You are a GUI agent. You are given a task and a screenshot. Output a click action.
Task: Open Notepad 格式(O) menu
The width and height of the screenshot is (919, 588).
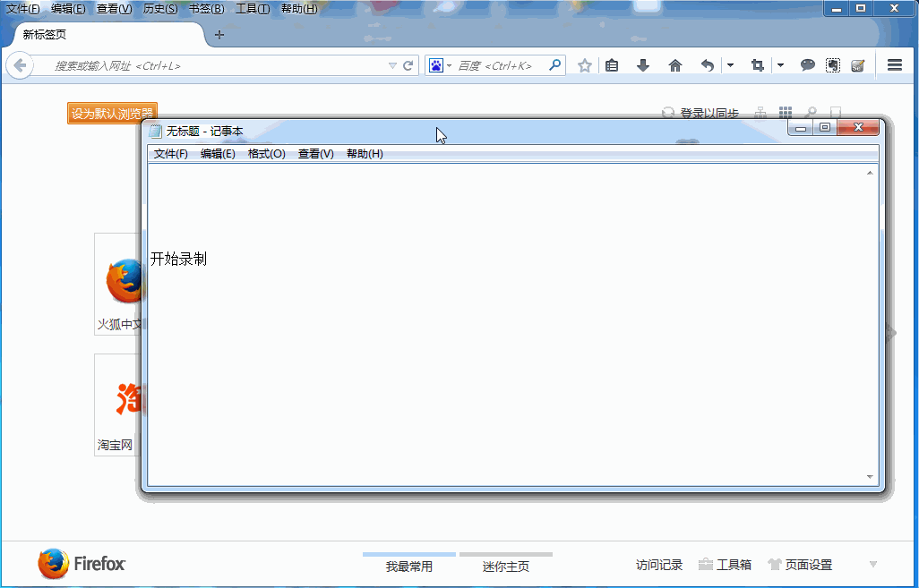pyautogui.click(x=266, y=153)
